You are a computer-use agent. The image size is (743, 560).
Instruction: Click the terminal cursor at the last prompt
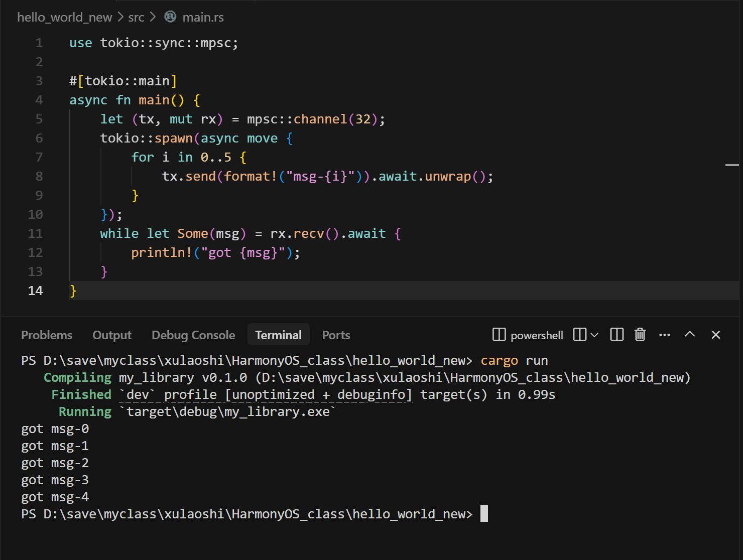tap(484, 513)
